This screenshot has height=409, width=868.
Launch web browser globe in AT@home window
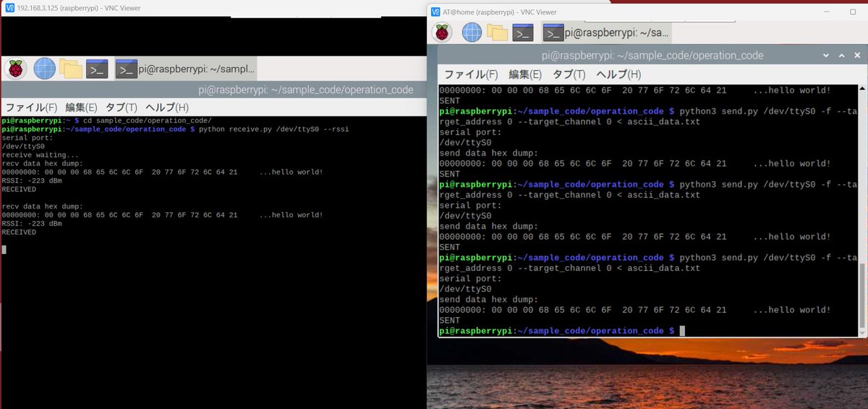[x=472, y=32]
